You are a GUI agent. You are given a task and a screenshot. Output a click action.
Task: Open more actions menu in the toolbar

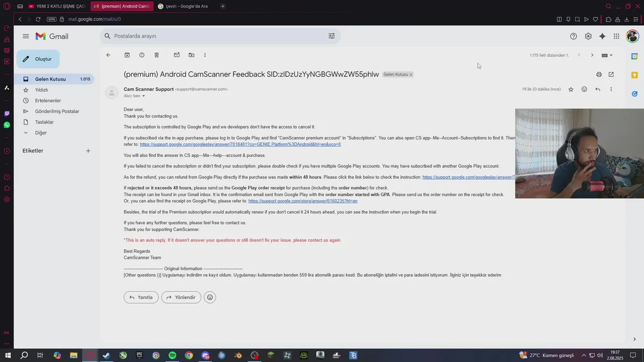pyautogui.click(x=205, y=55)
